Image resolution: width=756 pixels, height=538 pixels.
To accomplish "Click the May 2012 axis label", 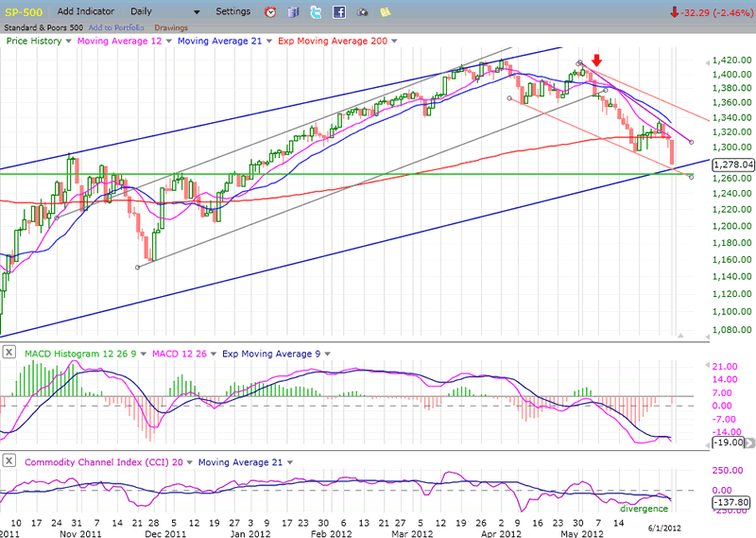I will (x=582, y=533).
